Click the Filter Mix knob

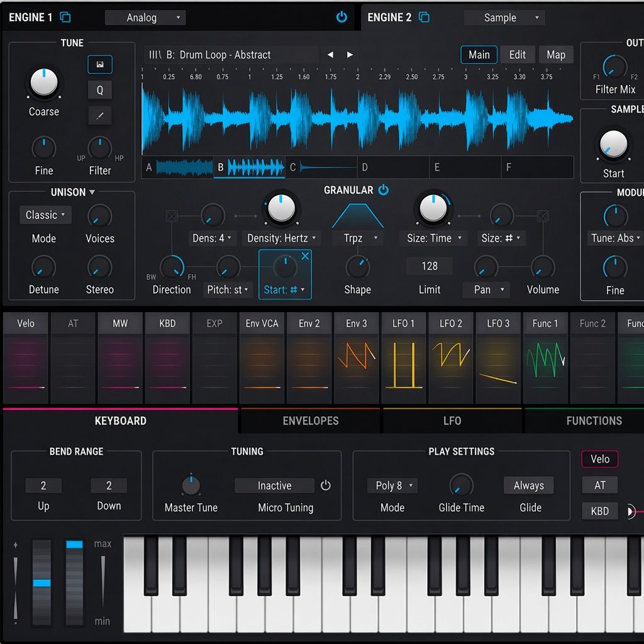point(615,67)
